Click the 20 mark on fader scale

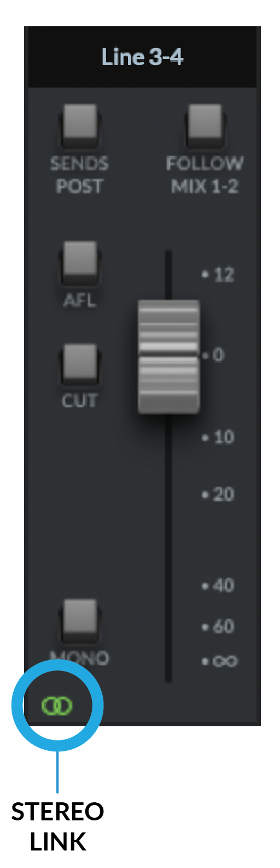(218, 494)
